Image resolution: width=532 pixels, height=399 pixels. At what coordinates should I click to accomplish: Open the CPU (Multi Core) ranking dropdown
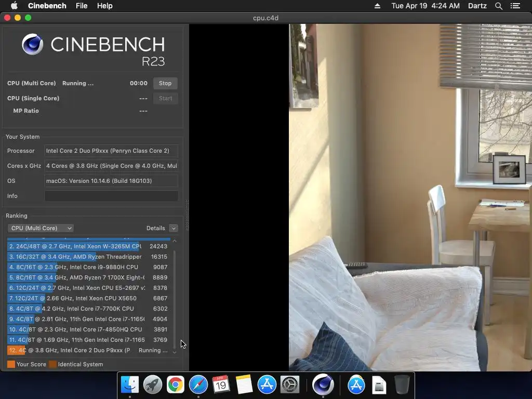41,228
